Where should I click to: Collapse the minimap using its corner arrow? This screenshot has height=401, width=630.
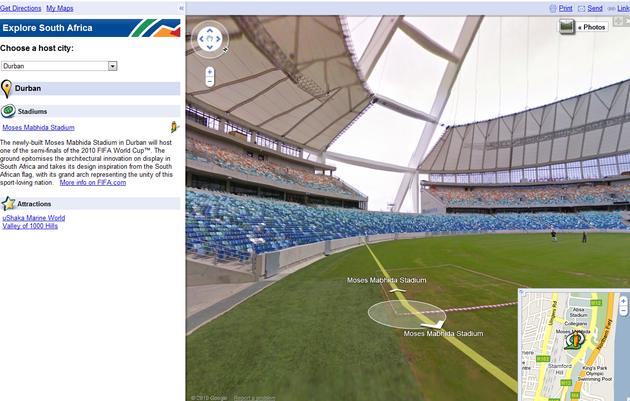point(522,292)
